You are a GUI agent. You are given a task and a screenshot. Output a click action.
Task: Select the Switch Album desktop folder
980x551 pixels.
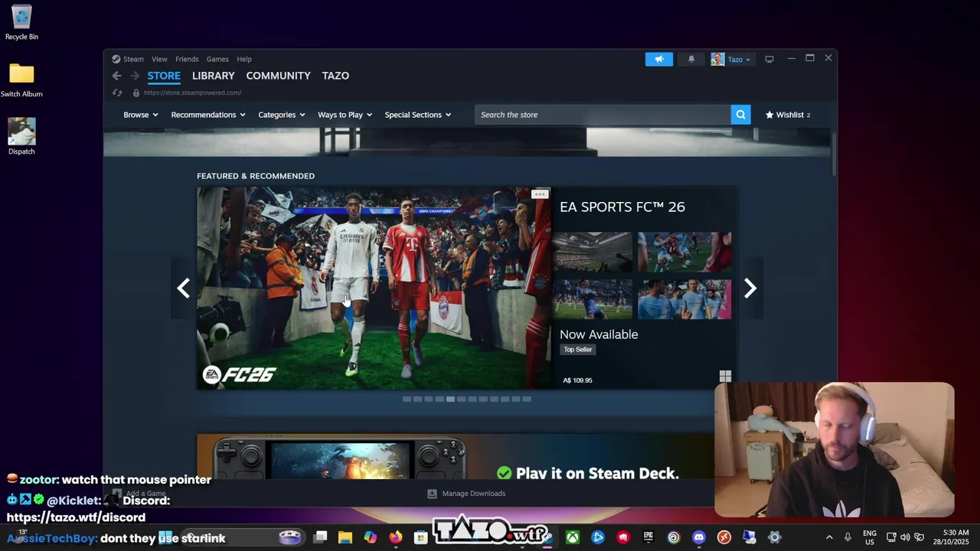21,80
